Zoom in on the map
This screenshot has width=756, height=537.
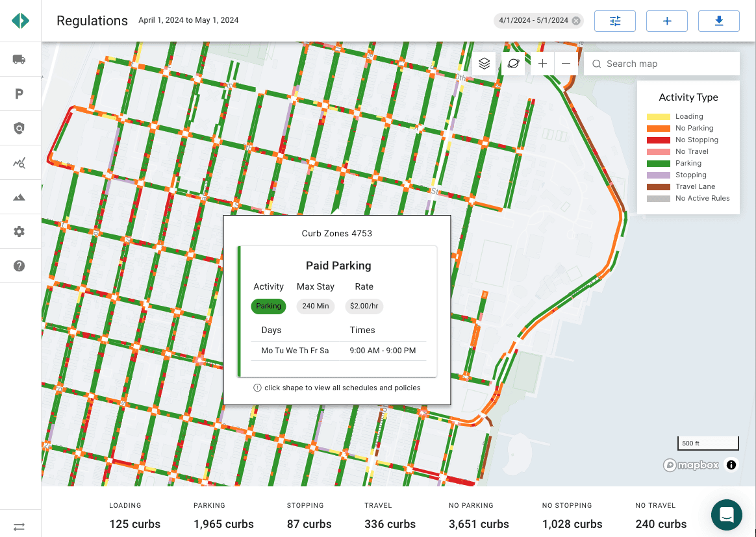click(x=542, y=64)
